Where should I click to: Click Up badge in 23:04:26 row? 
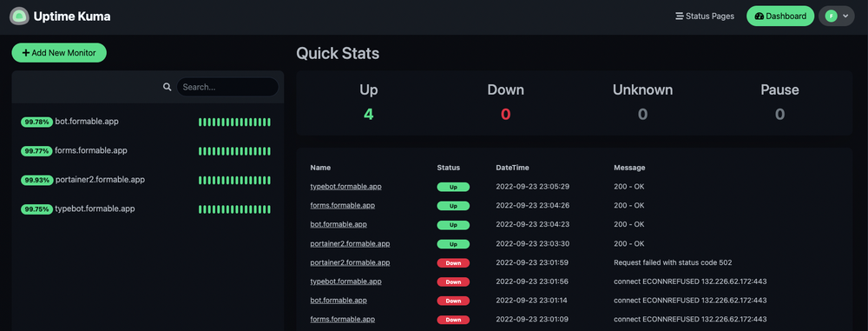(x=453, y=206)
